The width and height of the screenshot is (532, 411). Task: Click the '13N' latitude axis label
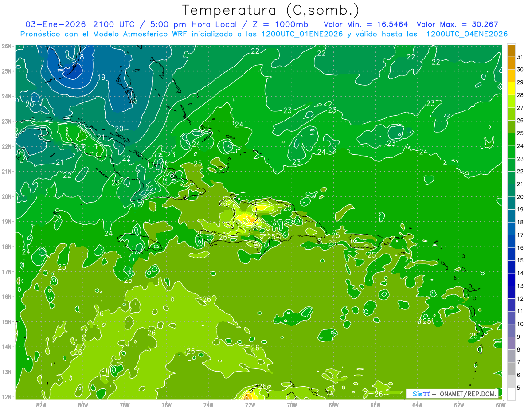point(6,372)
